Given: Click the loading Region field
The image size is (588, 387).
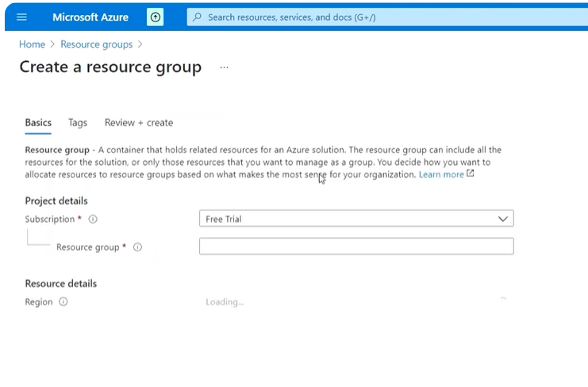Looking at the screenshot, I should click(x=356, y=302).
